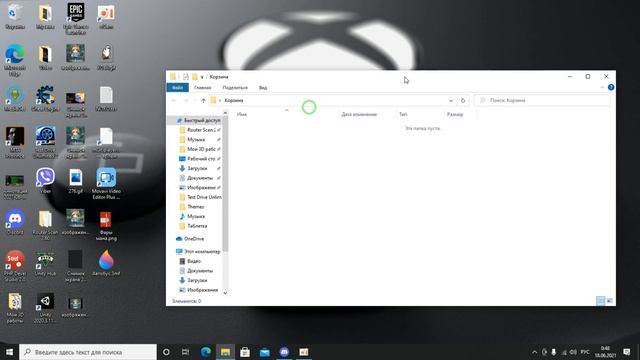Open the Router Scan 2.60 desktop folder
The height and width of the screenshot is (360, 640).
(x=45, y=225)
